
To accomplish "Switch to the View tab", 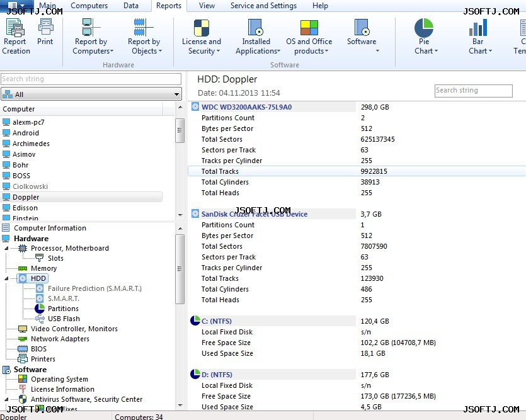I will (x=207, y=6).
